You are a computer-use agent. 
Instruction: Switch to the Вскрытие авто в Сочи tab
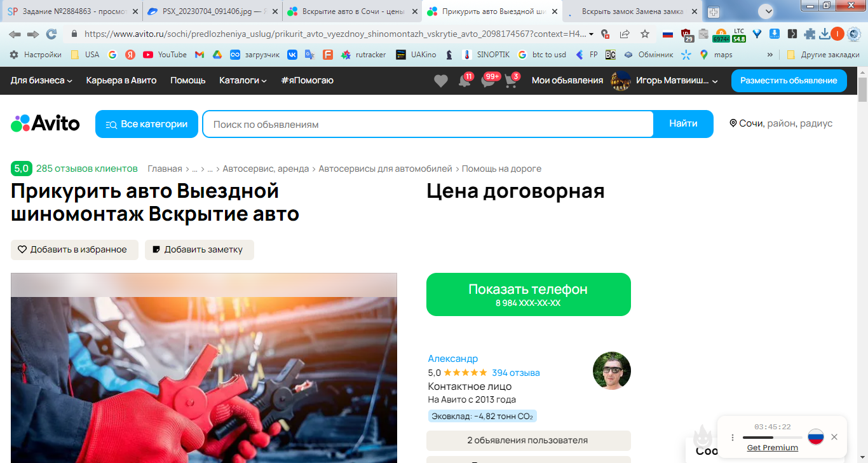point(353,11)
